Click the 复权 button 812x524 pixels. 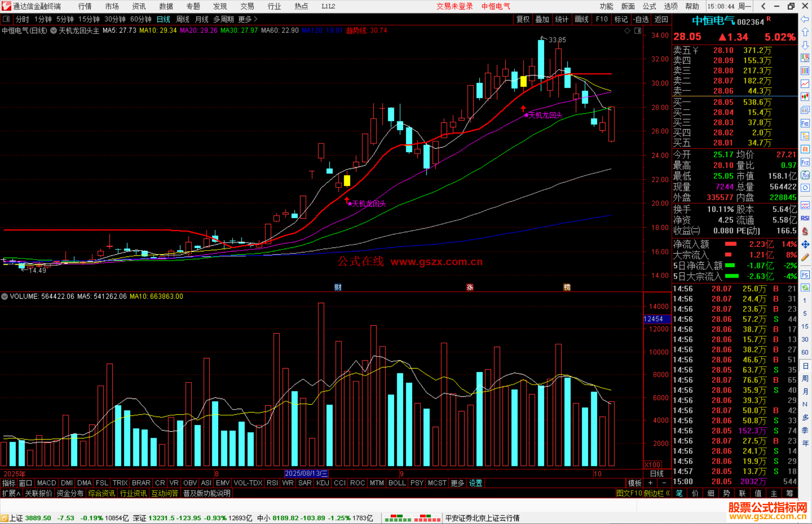click(523, 19)
